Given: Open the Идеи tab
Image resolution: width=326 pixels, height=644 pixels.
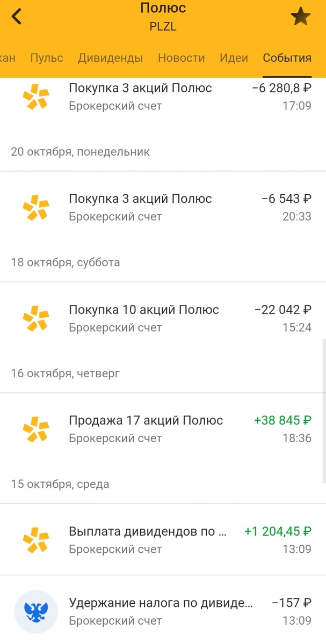Looking at the screenshot, I should click(234, 57).
